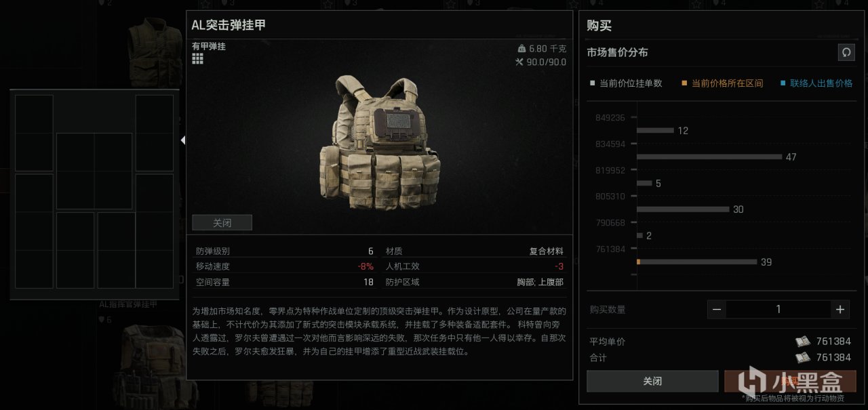Click 关闭 button under the vest image
This screenshot has width=868, height=410.
click(222, 222)
